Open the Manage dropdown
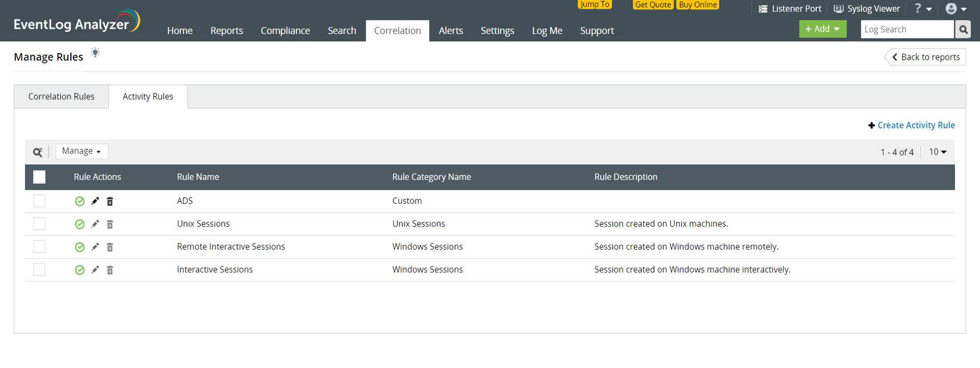 (82, 151)
